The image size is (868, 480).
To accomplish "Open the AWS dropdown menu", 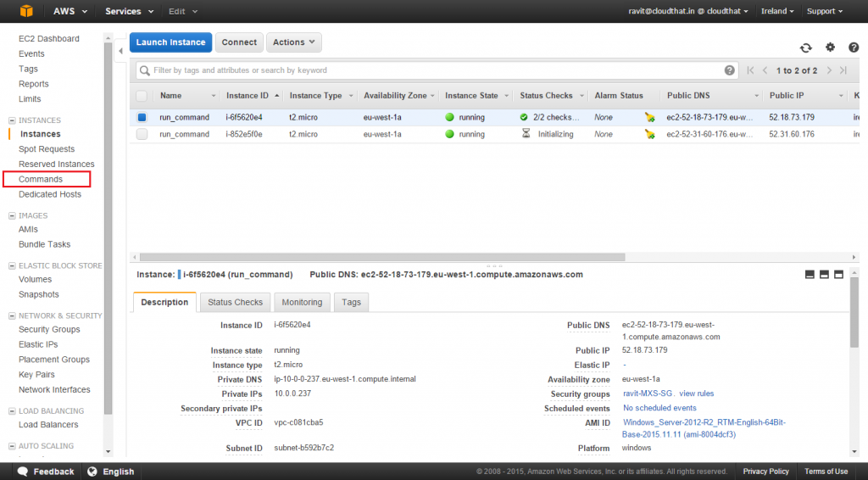I will coord(70,11).
